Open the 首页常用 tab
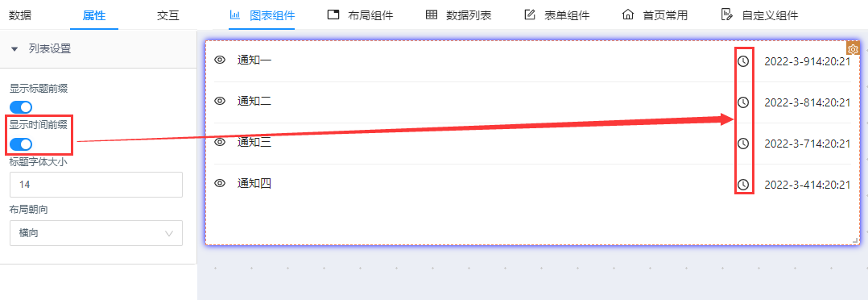 [x=655, y=15]
